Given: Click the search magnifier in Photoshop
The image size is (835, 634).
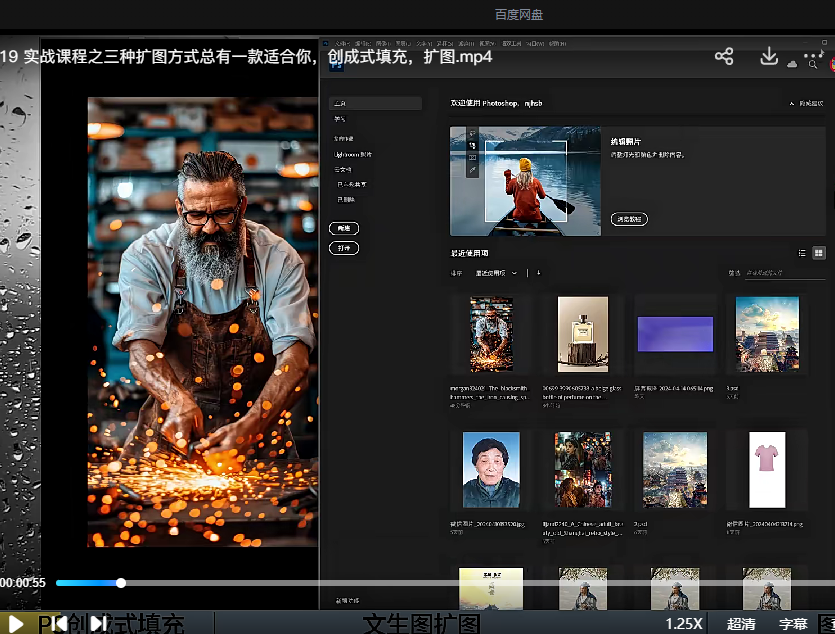Looking at the screenshot, I should coord(813,65).
